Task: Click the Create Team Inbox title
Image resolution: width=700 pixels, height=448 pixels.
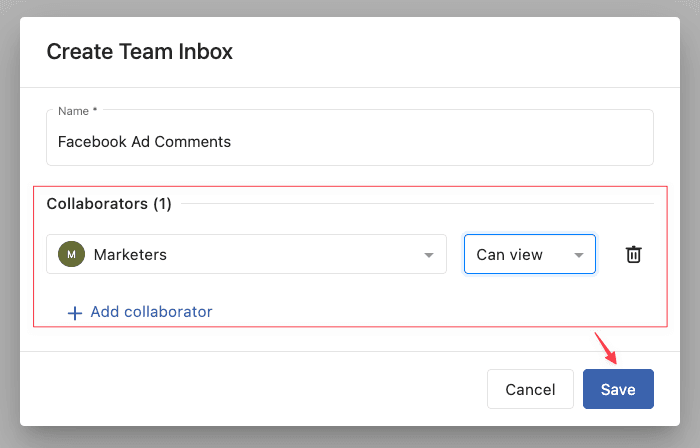Action: point(140,51)
